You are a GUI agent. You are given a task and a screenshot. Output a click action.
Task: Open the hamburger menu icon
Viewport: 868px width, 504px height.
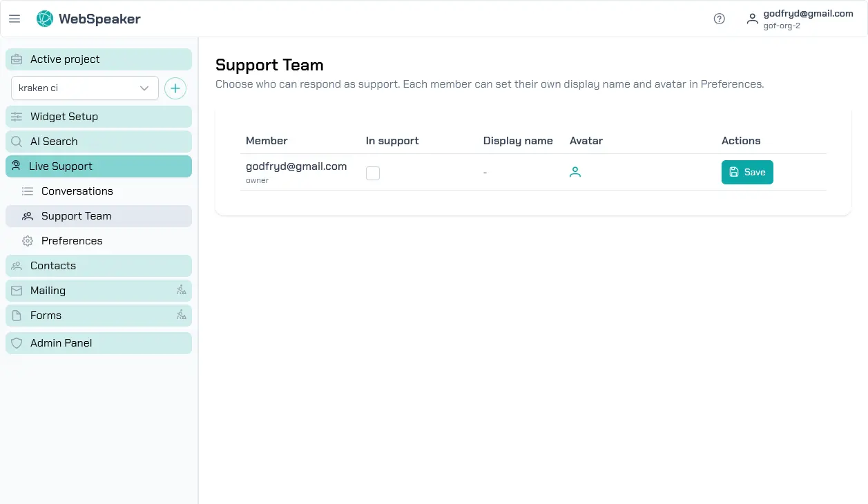tap(15, 19)
